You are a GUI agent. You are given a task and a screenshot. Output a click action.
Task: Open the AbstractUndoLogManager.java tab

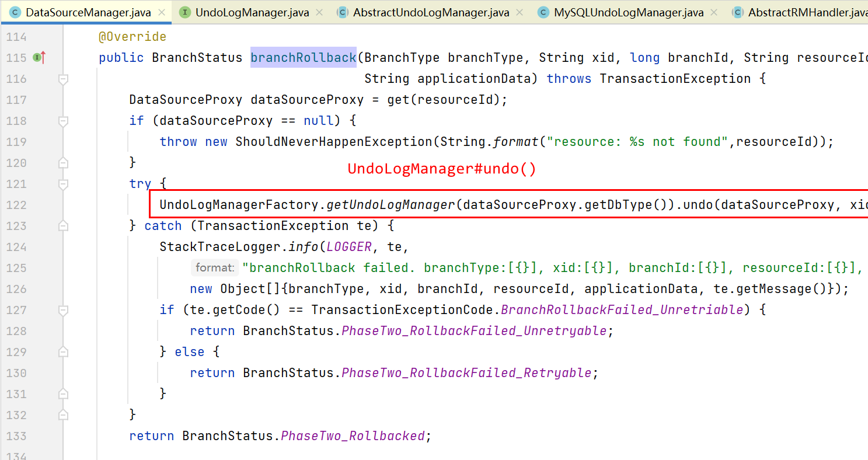coord(431,12)
